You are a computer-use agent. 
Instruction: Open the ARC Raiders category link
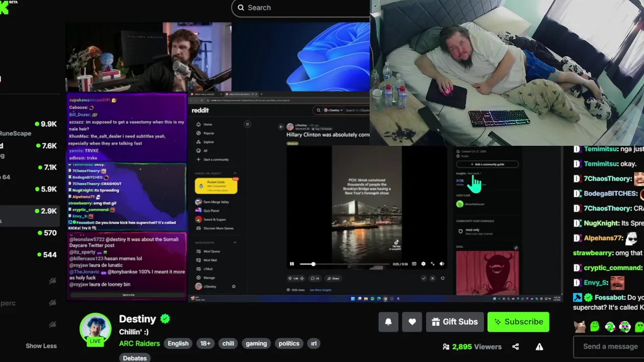[139, 343]
